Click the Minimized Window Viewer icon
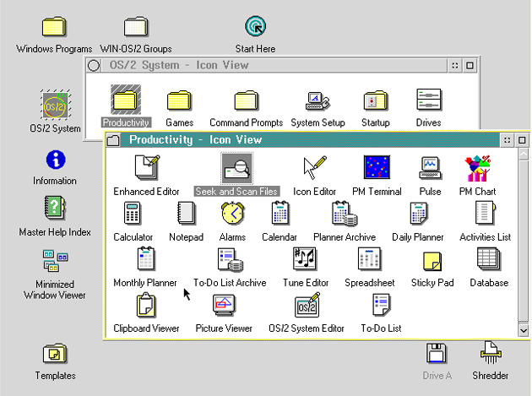The image size is (532, 396). (55, 261)
